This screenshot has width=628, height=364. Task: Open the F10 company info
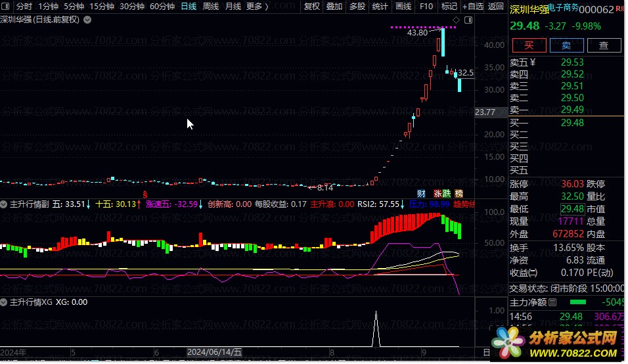point(426,7)
